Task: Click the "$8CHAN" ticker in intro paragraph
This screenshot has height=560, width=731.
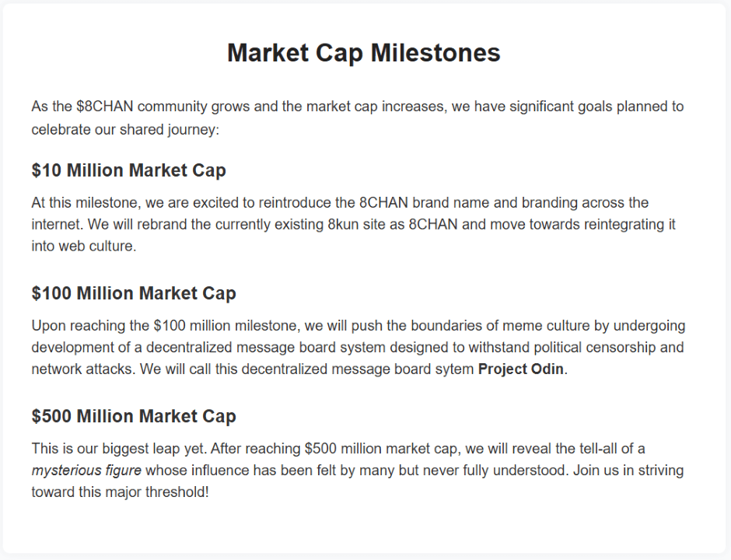Action: [106, 106]
